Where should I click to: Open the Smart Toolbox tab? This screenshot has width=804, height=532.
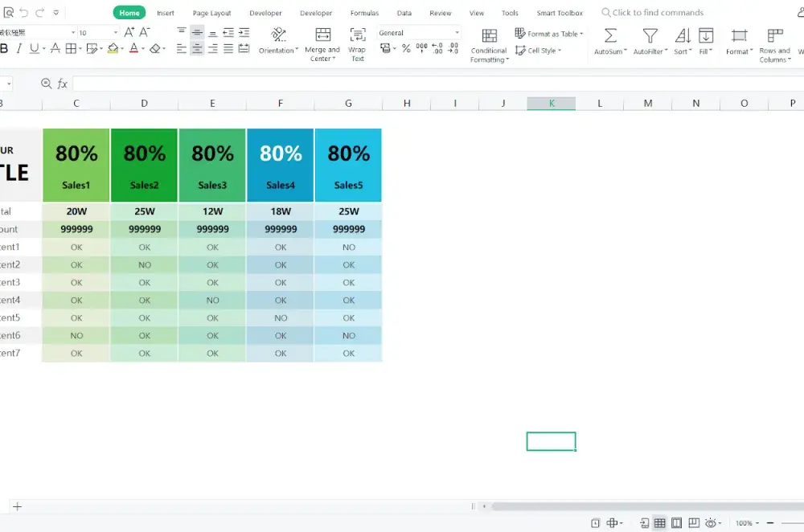click(x=560, y=13)
